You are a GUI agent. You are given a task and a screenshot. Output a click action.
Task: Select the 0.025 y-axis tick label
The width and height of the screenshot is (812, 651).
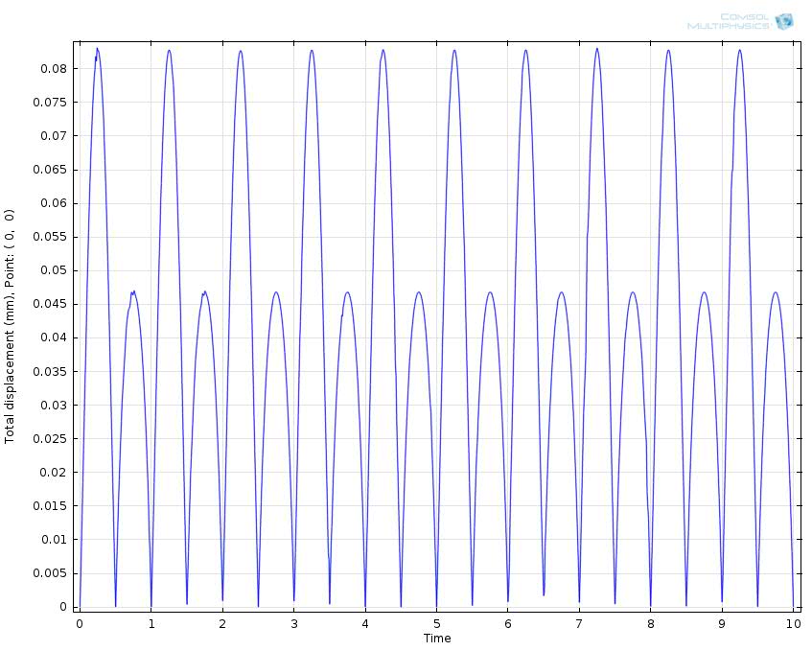pyautogui.click(x=50, y=439)
